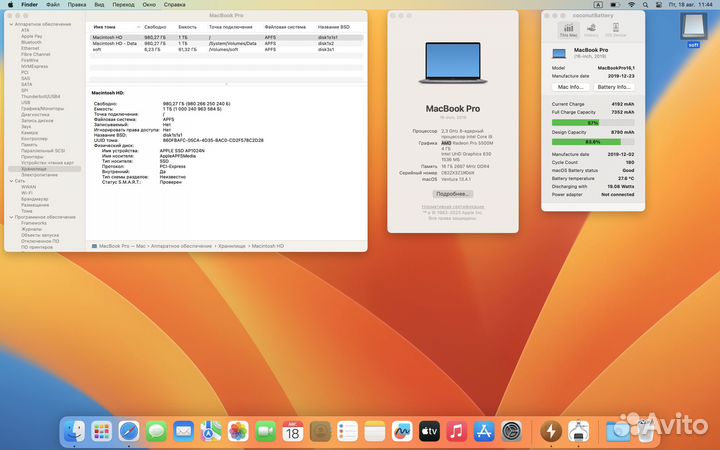Select Память in the sidebar

(29, 145)
